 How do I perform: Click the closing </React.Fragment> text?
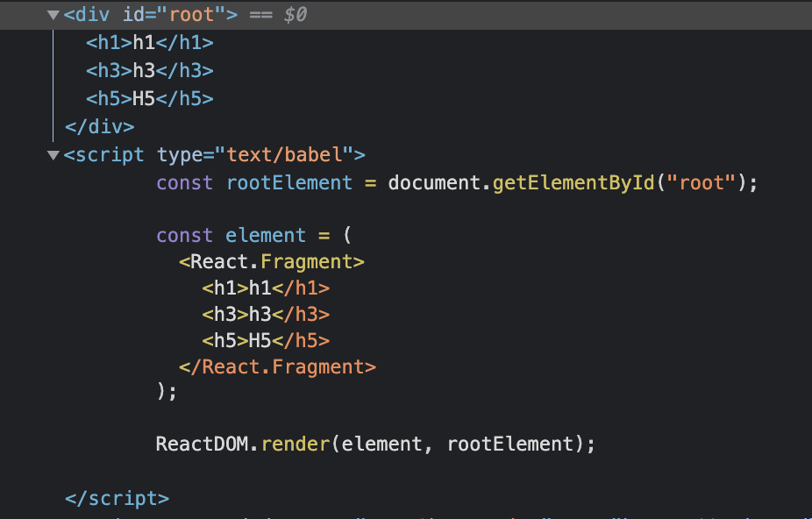278,367
